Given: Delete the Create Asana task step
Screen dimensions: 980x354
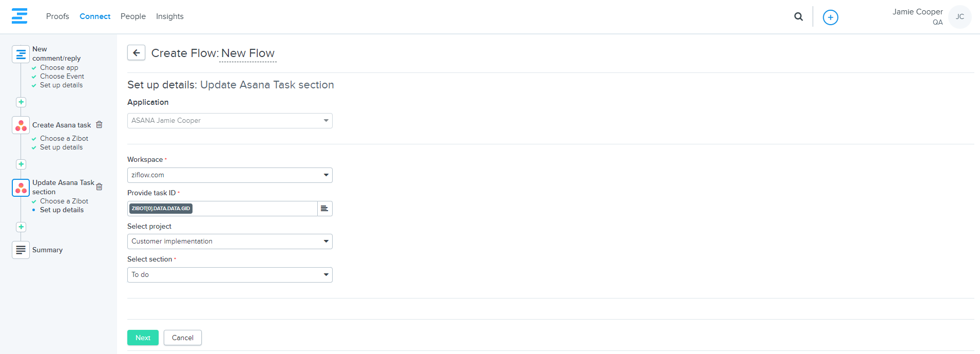Looking at the screenshot, I should tap(100, 125).
